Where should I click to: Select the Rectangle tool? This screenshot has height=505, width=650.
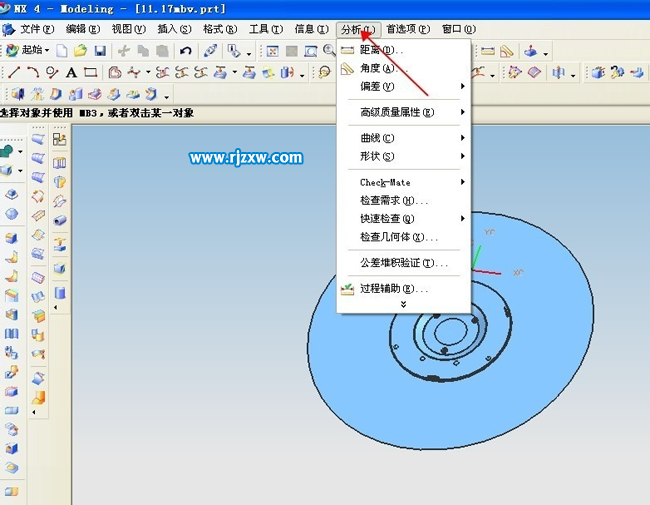90,73
